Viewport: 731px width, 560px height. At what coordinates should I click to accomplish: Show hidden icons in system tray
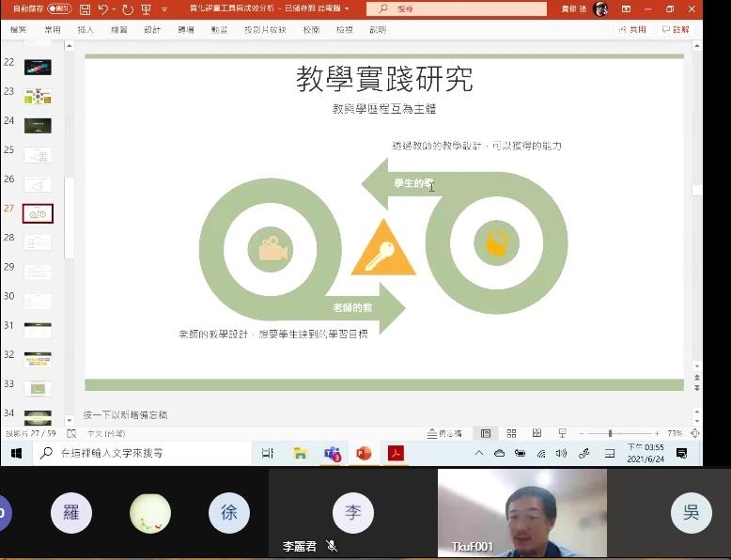pyautogui.click(x=478, y=453)
